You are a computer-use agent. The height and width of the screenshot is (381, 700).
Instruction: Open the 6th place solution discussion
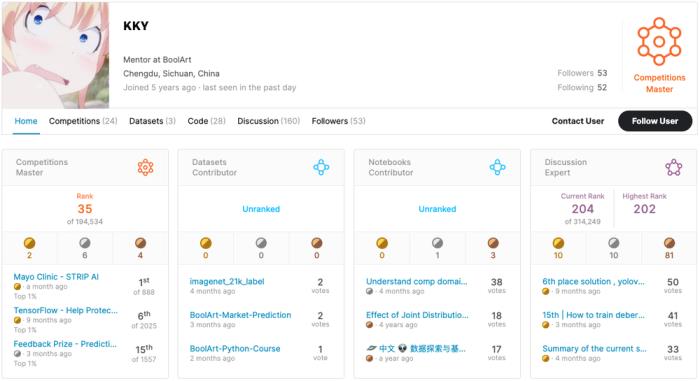593,281
